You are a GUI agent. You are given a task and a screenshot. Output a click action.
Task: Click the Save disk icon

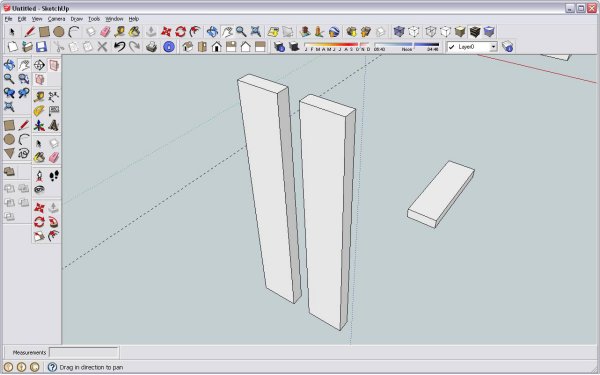tap(41, 47)
